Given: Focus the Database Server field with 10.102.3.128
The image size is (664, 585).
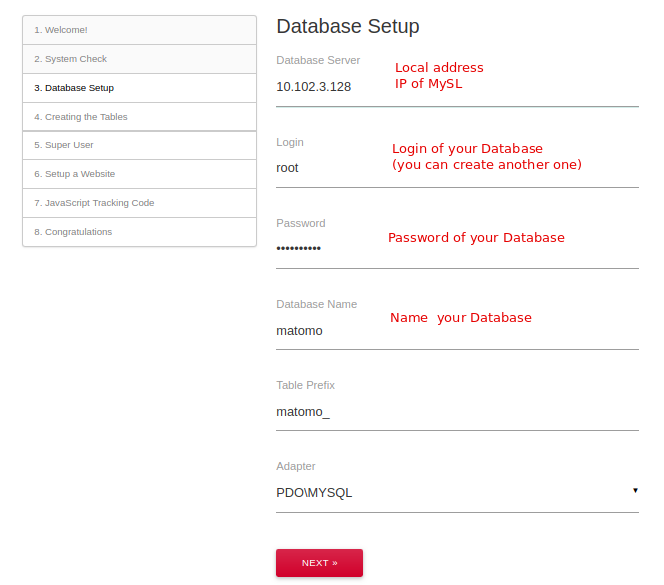Looking at the screenshot, I should pos(457,87).
